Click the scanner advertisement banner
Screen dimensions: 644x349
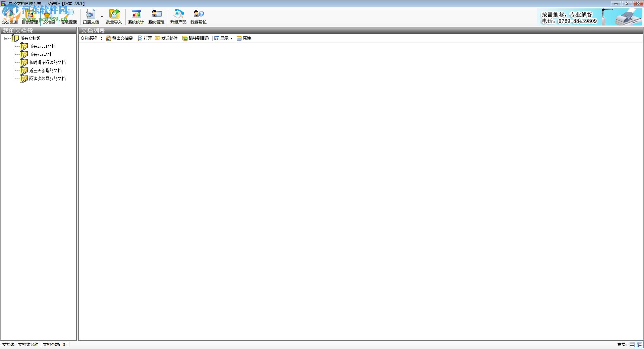pos(590,17)
